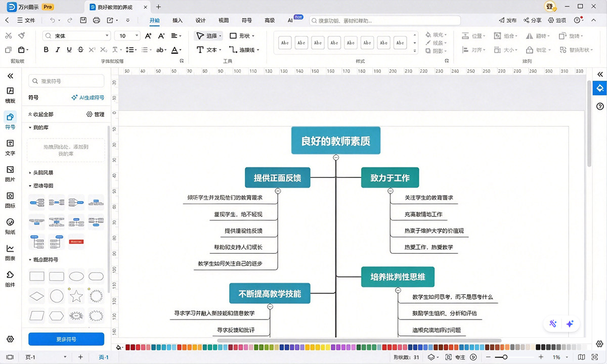The image size is (607, 364).
Task: Click the star shape in concept map symbols
Action: (76, 296)
